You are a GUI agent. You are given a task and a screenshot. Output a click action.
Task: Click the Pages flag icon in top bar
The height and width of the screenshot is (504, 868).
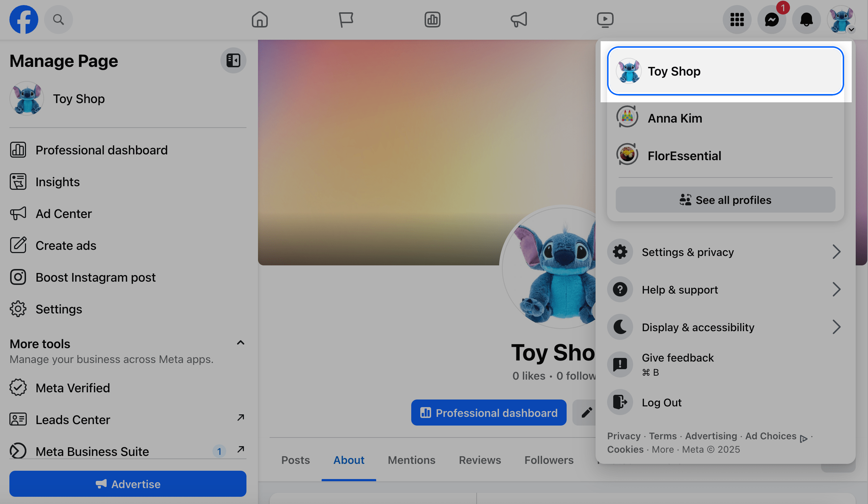click(346, 20)
